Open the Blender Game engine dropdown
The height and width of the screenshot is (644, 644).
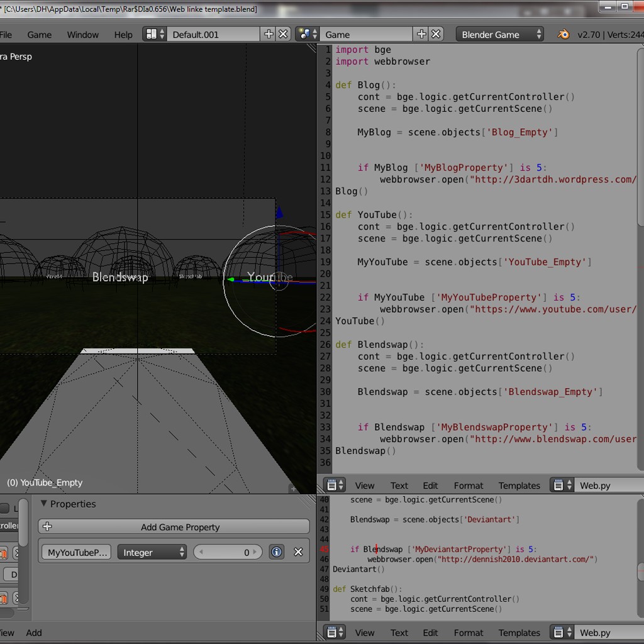point(500,34)
